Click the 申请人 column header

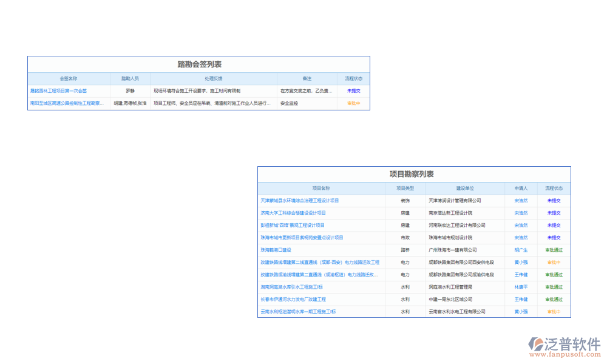(x=521, y=189)
